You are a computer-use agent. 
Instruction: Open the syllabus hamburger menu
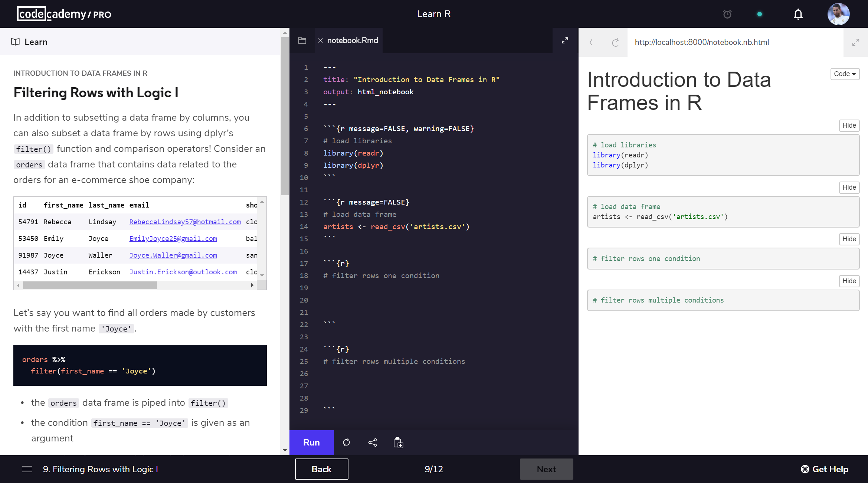pos(27,469)
